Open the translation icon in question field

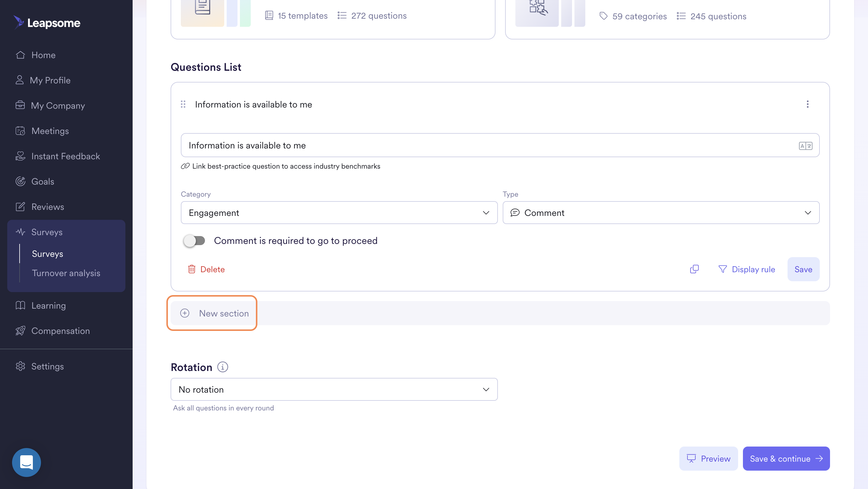click(x=805, y=146)
